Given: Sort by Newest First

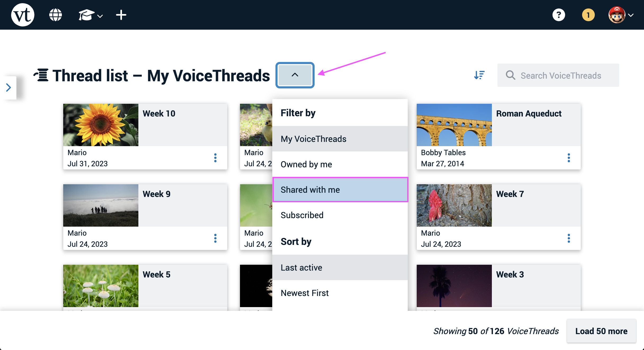Looking at the screenshot, I should [x=340, y=293].
